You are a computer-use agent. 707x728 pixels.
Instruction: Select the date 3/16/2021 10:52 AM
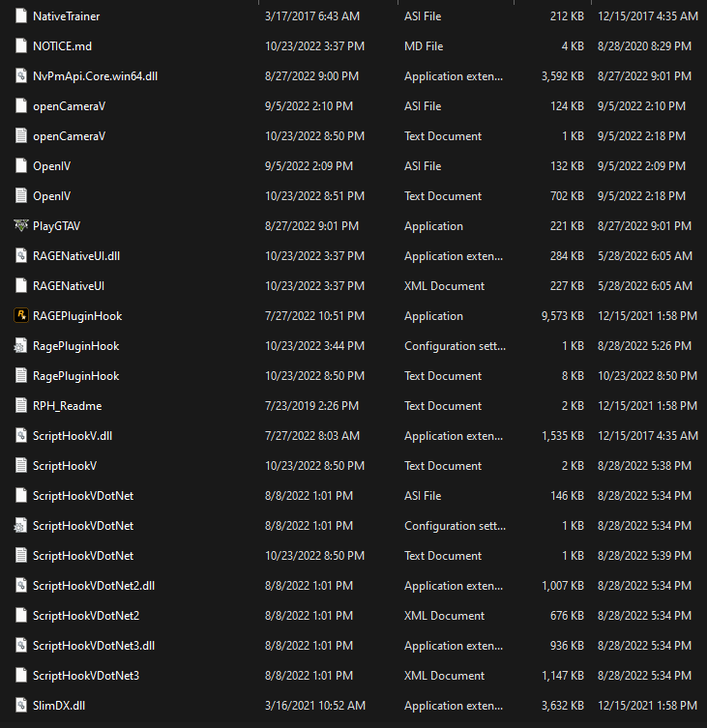(315, 705)
